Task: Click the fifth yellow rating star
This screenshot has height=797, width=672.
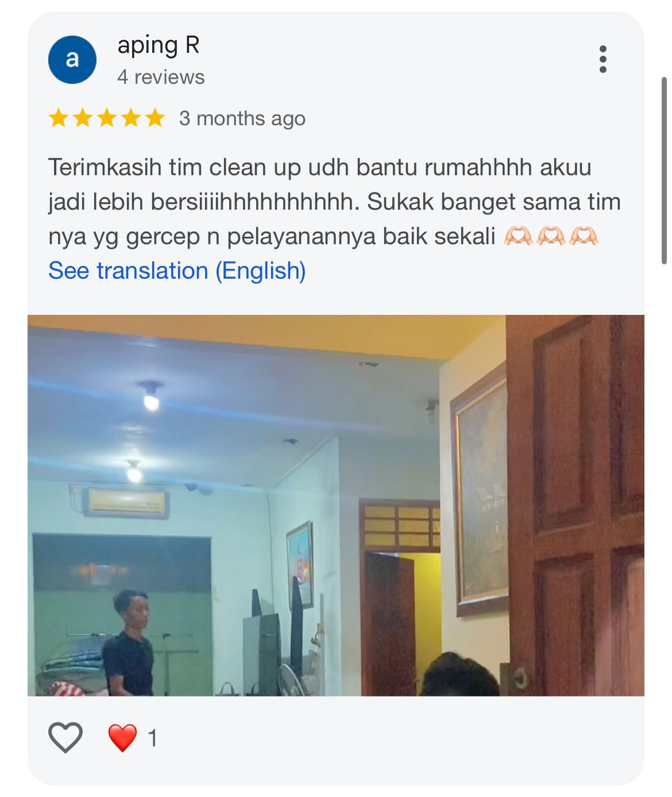Action: click(155, 118)
